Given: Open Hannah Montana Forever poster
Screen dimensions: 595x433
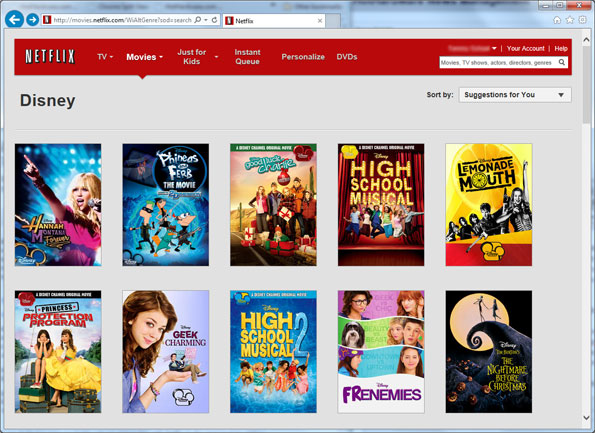Looking at the screenshot, I should click(x=58, y=205).
